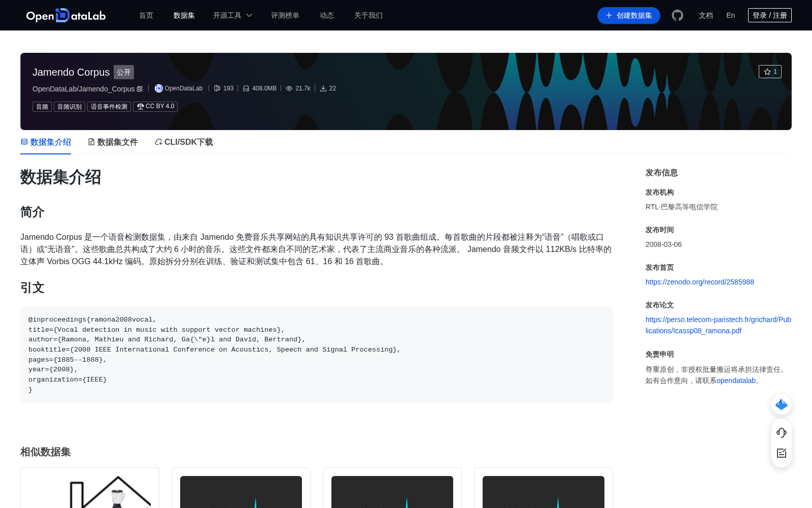Open the zenodo.org record link
Screen dimensions: 812x508
point(700,282)
